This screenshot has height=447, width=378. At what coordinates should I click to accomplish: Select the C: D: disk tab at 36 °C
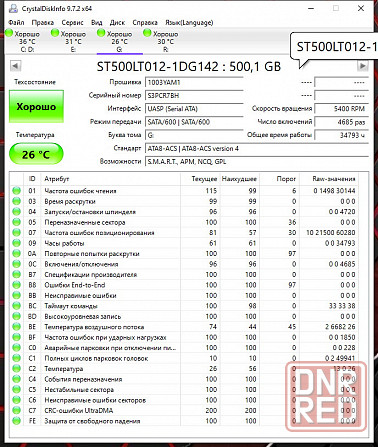pos(27,41)
